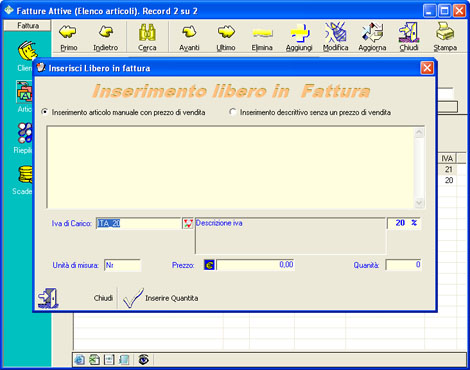Image resolution: width=470 pixels, height=370 pixels.
Task: Go to first record with Primo
Action: tap(68, 37)
